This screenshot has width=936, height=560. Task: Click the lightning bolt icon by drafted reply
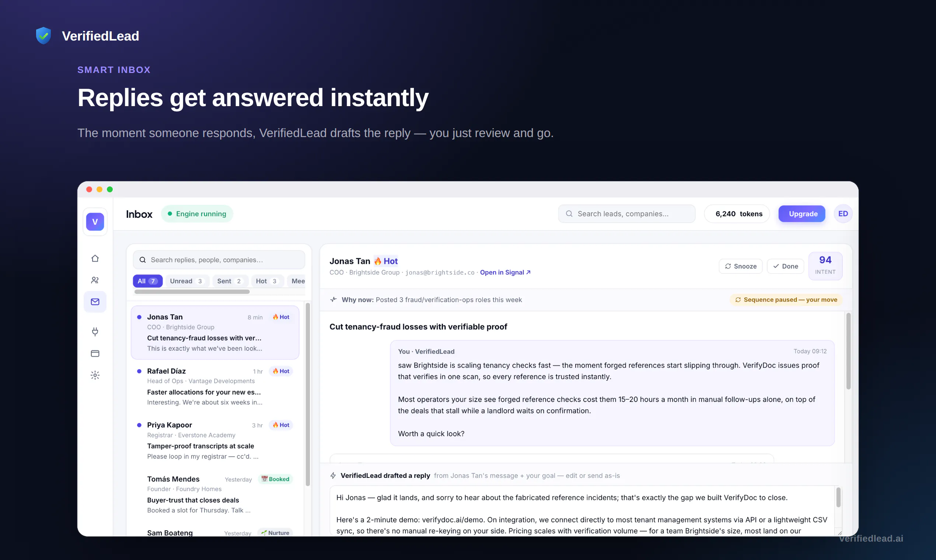[x=333, y=476]
